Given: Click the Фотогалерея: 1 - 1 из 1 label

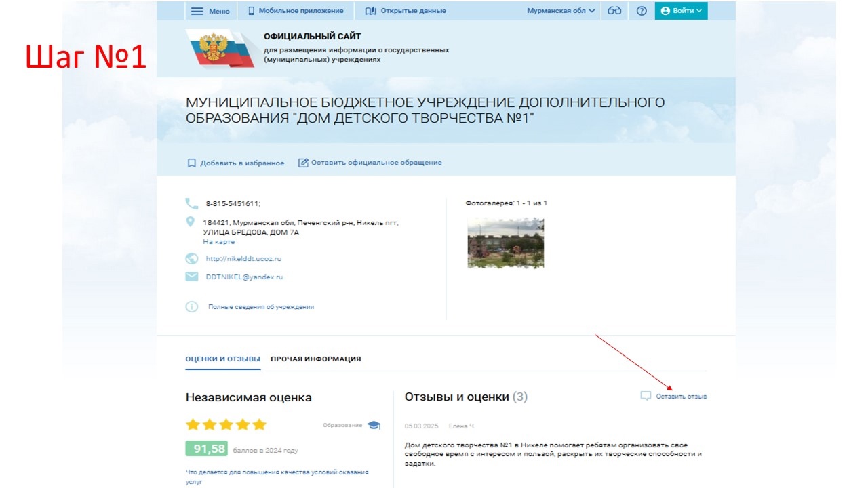Looking at the screenshot, I should (x=507, y=203).
